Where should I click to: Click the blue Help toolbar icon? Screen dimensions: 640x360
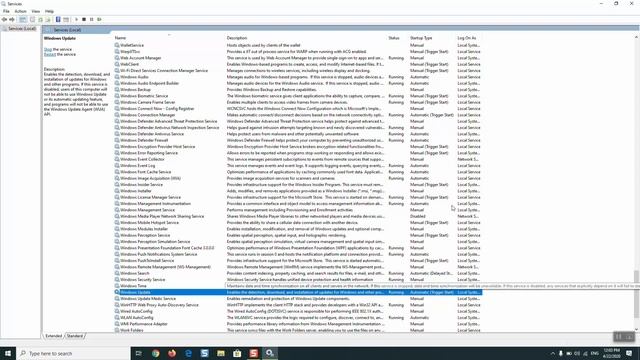click(58, 20)
